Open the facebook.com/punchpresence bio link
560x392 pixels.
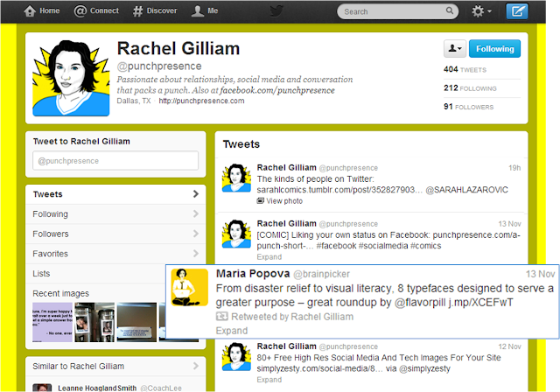click(x=277, y=90)
